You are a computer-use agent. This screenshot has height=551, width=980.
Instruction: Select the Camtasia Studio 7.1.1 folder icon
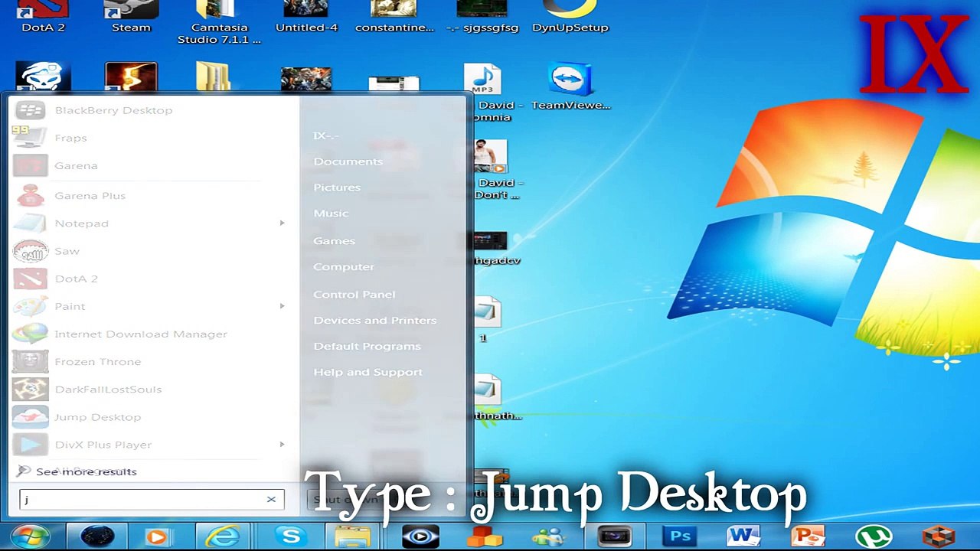219,21
